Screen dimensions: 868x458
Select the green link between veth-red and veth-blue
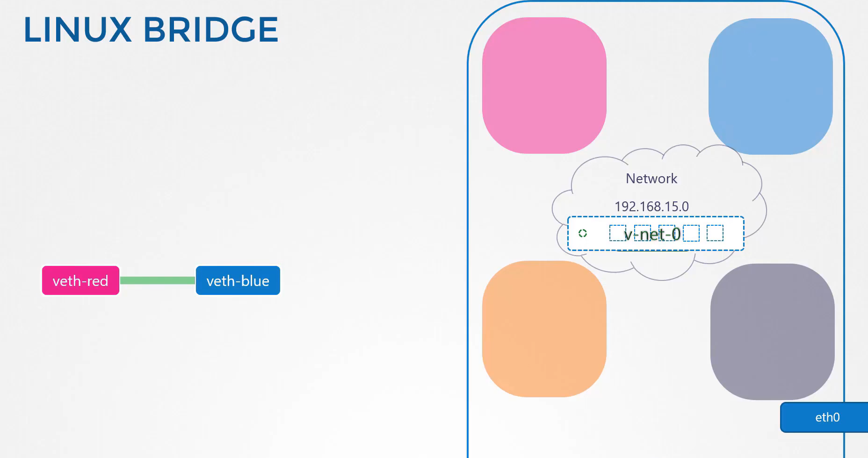pos(158,280)
